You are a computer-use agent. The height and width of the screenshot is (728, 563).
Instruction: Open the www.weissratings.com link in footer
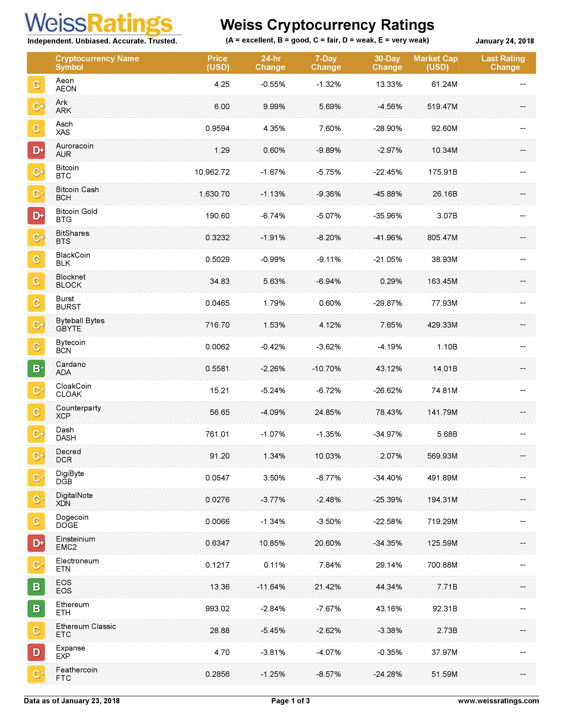(x=498, y=701)
